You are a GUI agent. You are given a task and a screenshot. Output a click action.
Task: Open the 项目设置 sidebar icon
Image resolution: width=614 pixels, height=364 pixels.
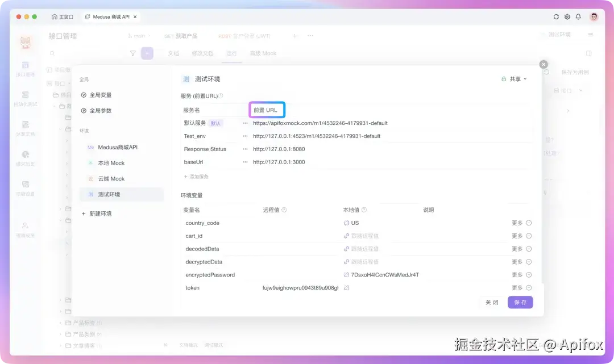pyautogui.click(x=25, y=187)
